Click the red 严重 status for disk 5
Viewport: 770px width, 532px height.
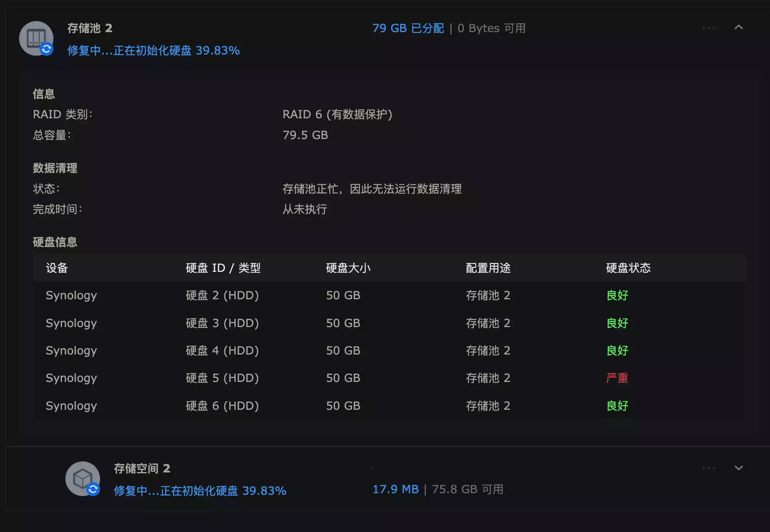pyautogui.click(x=617, y=378)
